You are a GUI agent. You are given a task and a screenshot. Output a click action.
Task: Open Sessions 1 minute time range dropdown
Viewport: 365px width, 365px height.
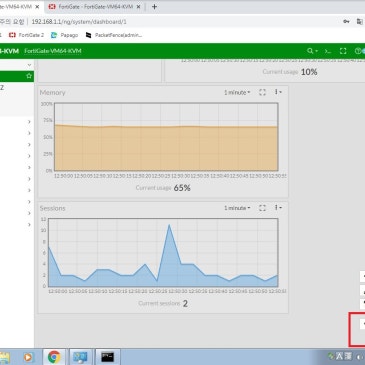point(237,208)
